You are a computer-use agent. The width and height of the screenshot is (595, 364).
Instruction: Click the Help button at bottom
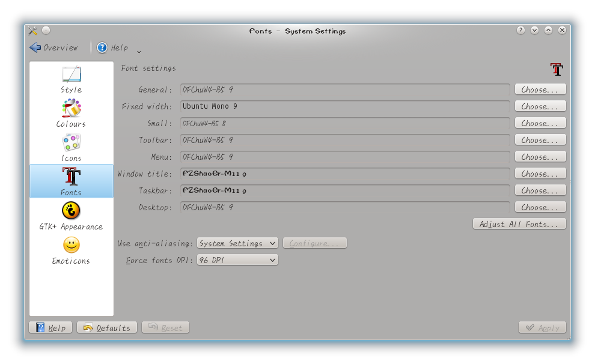(50, 327)
